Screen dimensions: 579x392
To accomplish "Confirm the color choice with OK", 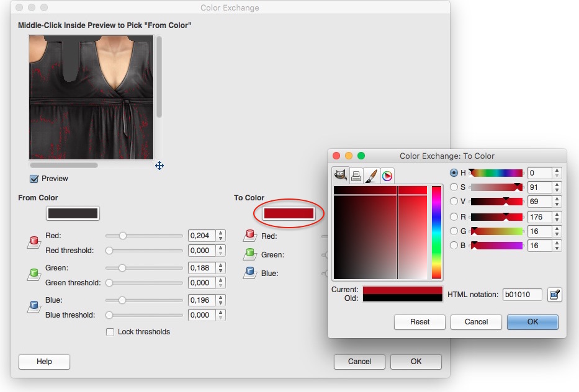I will pos(532,322).
